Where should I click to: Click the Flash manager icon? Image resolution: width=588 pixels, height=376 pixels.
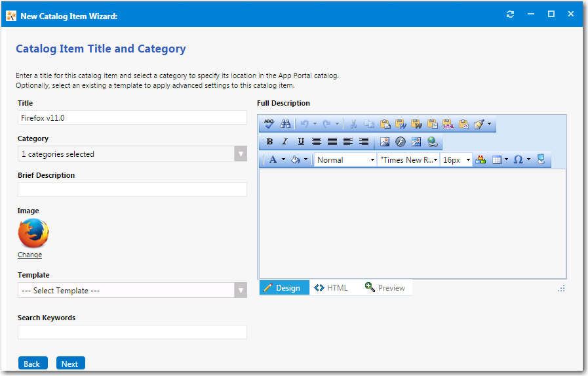pos(400,142)
